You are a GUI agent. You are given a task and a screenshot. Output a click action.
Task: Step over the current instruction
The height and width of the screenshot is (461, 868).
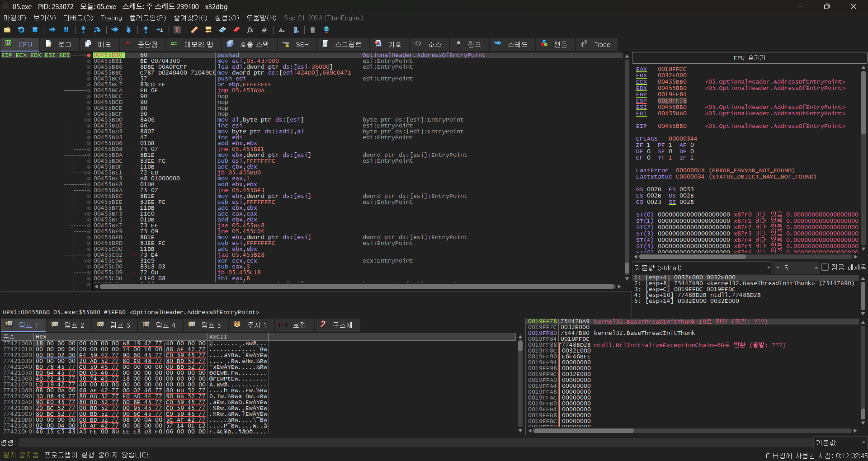tap(97, 30)
